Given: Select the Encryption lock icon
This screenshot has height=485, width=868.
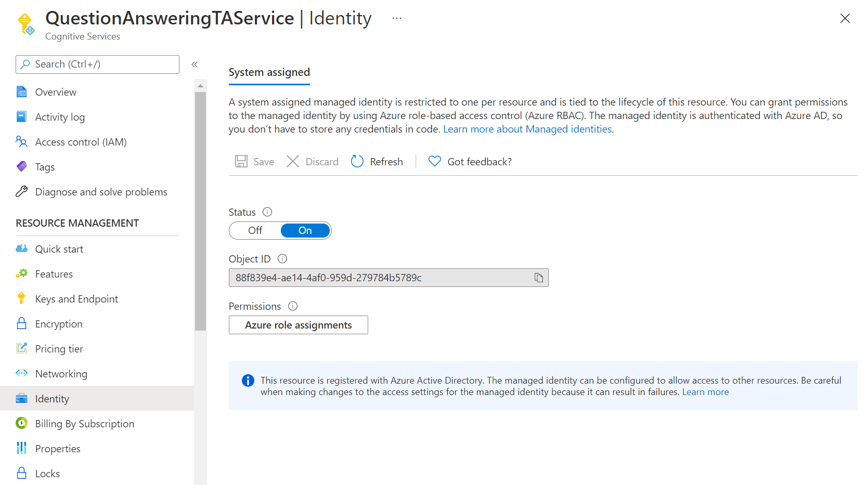Looking at the screenshot, I should pos(21,323).
